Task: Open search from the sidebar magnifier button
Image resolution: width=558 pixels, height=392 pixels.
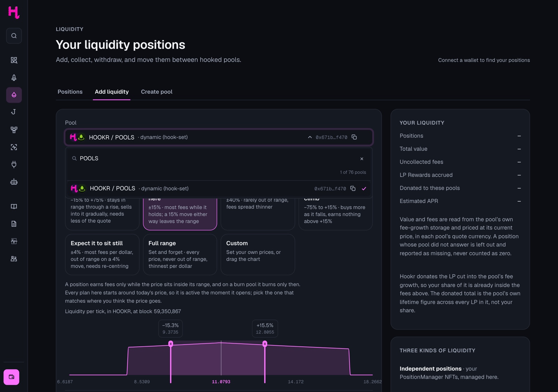Action: pos(14,36)
